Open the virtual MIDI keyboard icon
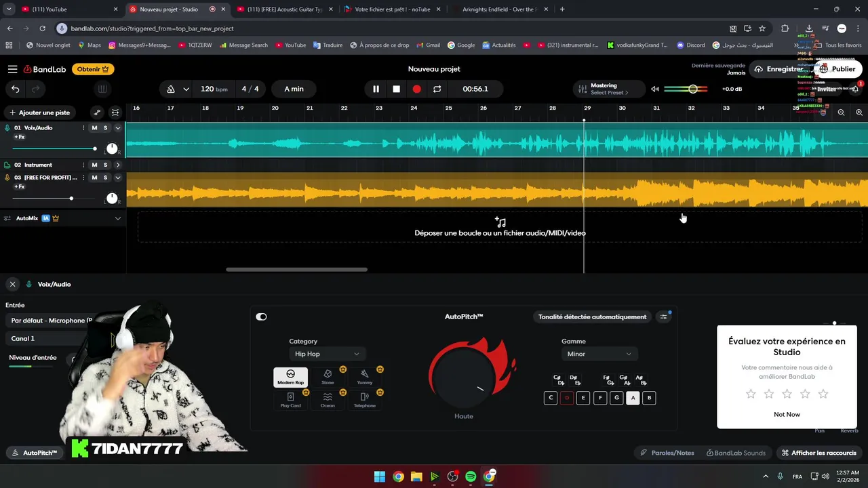This screenshot has height=488, width=868. tap(102, 89)
